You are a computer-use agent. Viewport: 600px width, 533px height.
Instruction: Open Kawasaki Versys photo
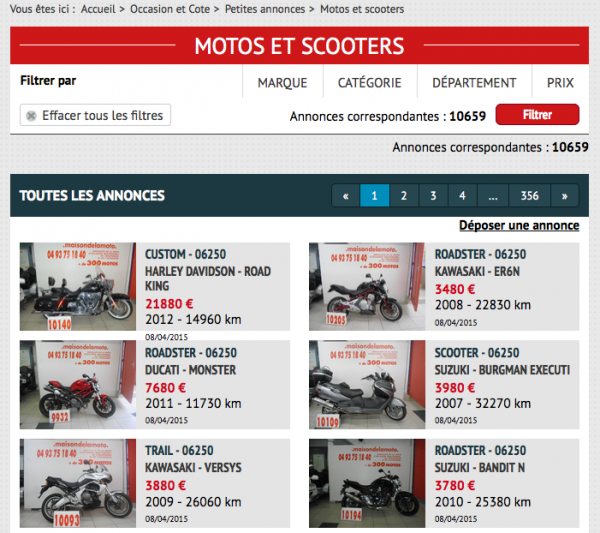[x=78, y=483]
